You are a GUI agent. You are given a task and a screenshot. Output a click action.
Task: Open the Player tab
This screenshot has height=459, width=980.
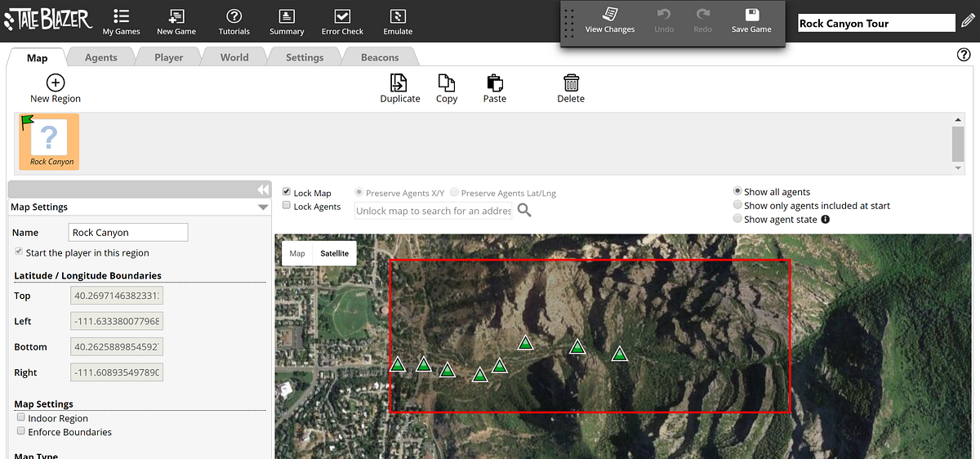click(169, 57)
